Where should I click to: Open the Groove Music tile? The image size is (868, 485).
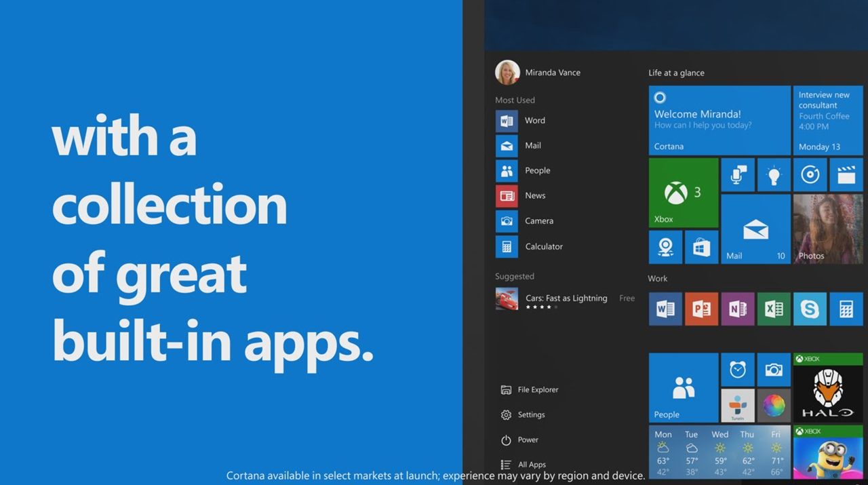coord(810,175)
